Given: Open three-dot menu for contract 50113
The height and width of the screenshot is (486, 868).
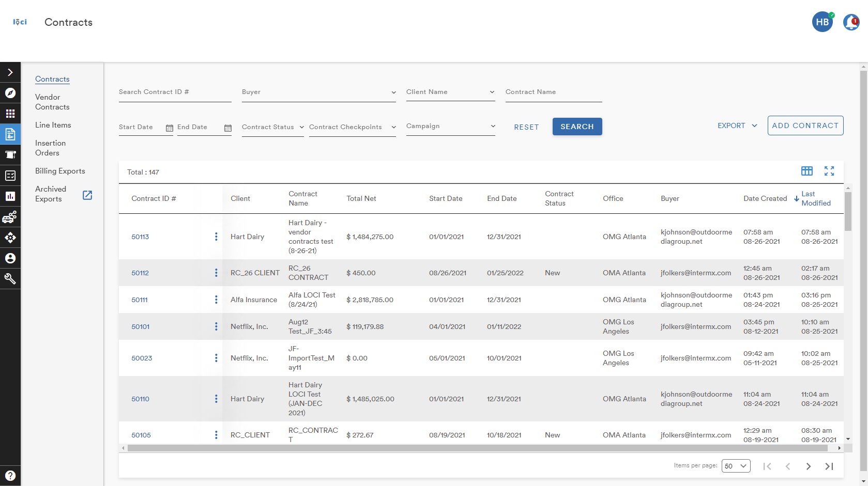Looking at the screenshot, I should [216, 237].
